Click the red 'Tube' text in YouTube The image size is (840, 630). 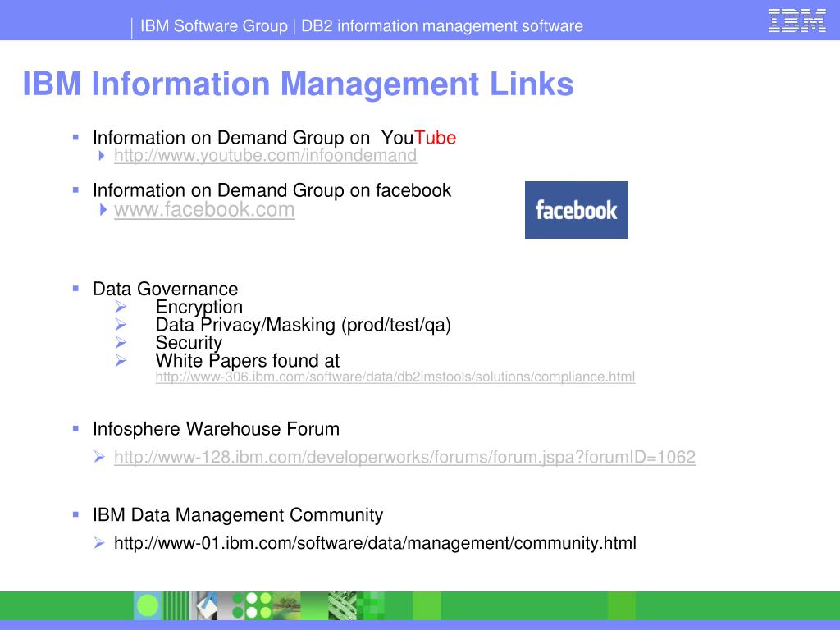click(435, 138)
